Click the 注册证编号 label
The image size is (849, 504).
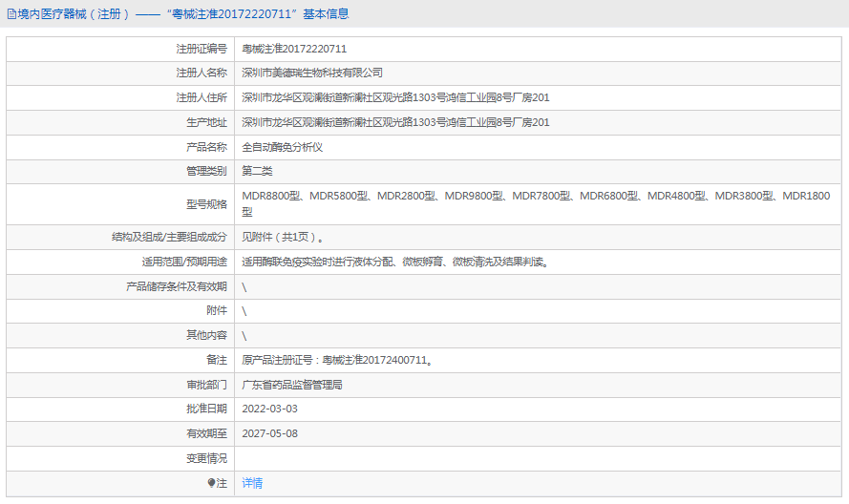point(202,49)
